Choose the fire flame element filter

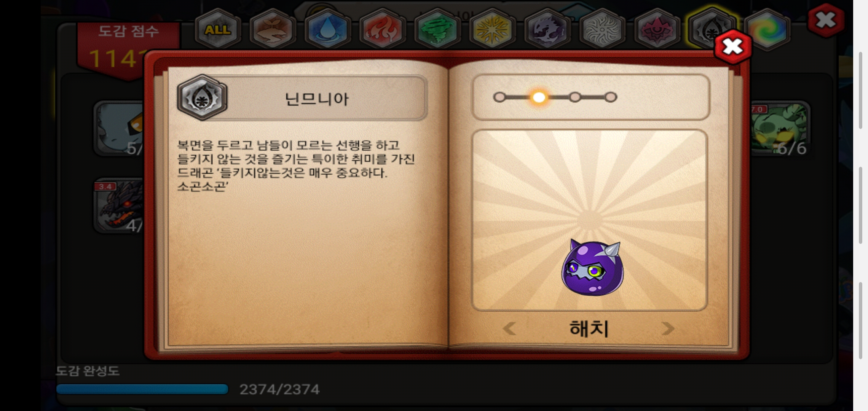(x=382, y=29)
